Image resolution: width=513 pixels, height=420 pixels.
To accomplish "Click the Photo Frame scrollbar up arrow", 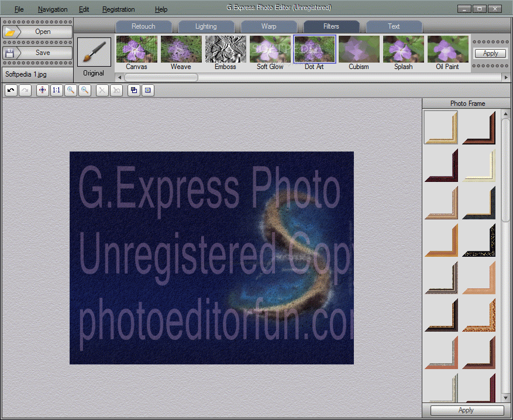I will [x=505, y=114].
